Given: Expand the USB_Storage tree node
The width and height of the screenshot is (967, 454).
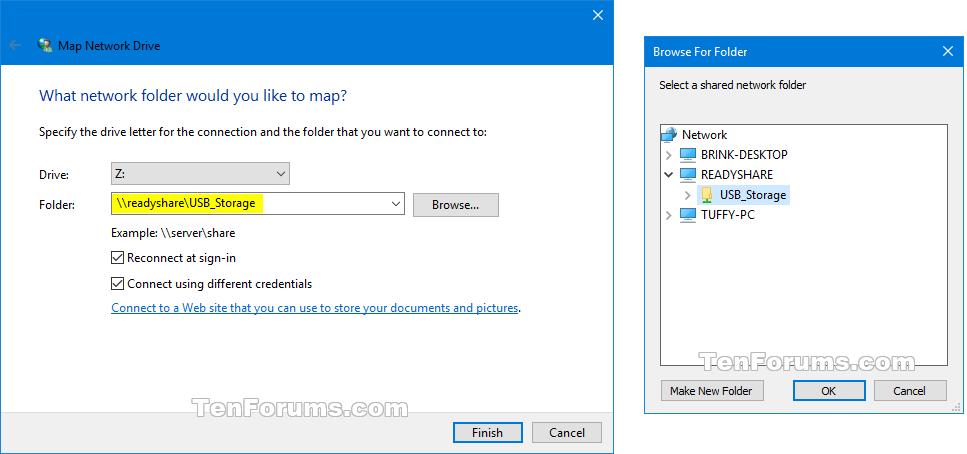Looking at the screenshot, I should pos(688,195).
